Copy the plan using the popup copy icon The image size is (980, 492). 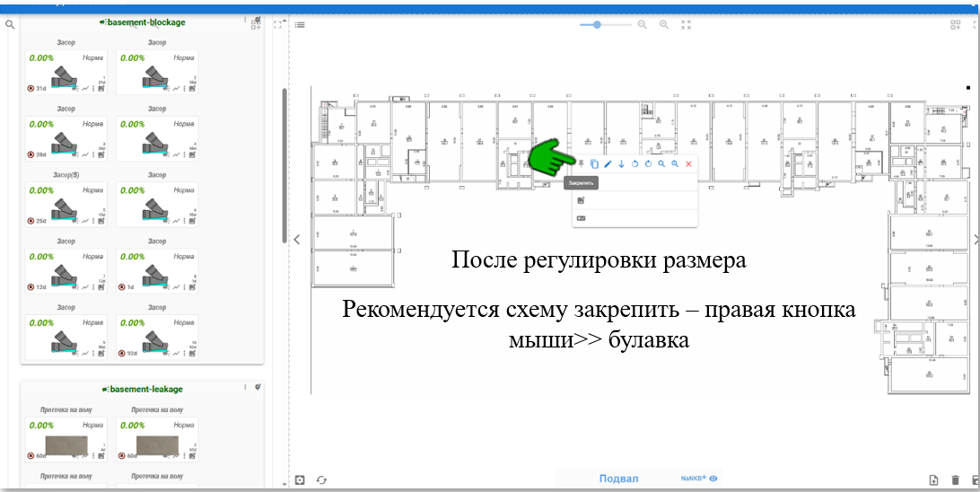594,163
